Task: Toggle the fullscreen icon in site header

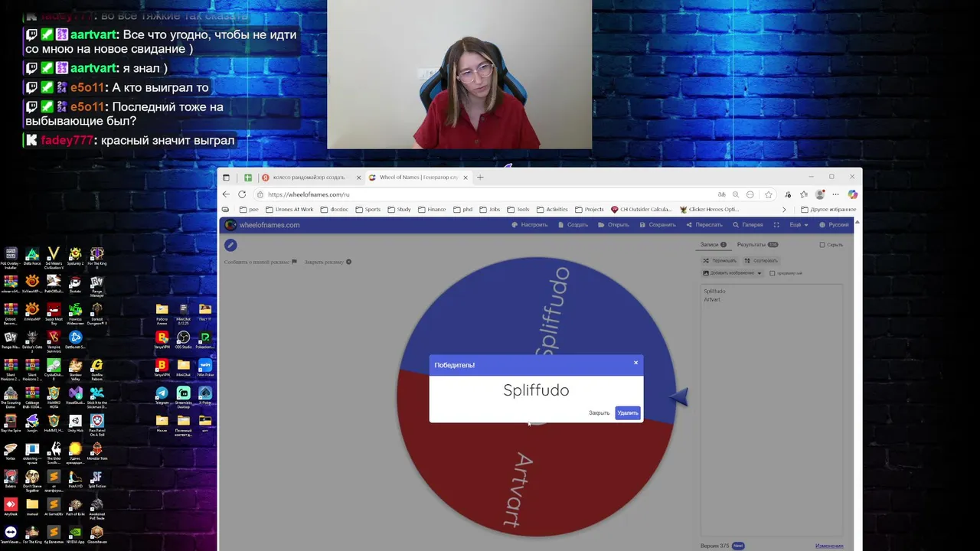Action: (776, 225)
